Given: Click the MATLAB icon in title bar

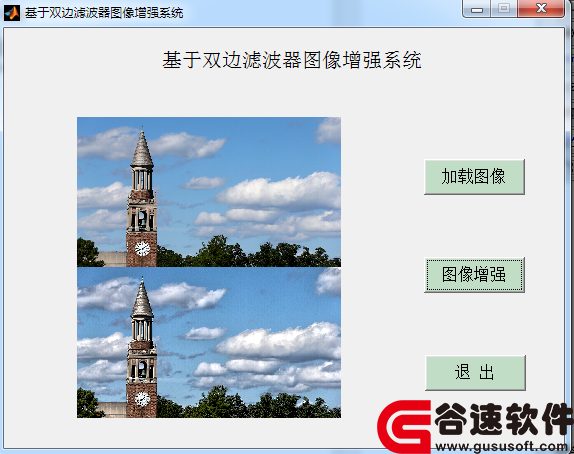Looking at the screenshot, I should point(12,13).
